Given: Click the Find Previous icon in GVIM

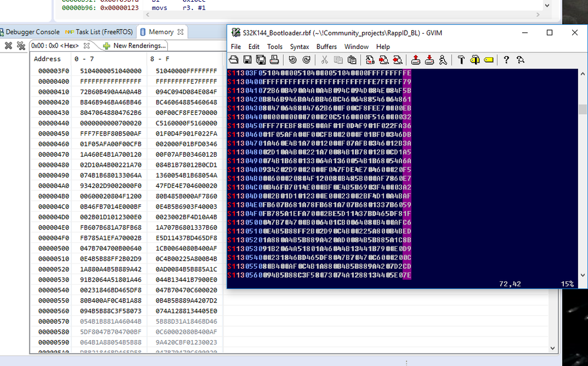Looking at the screenshot, I should coord(397,60).
